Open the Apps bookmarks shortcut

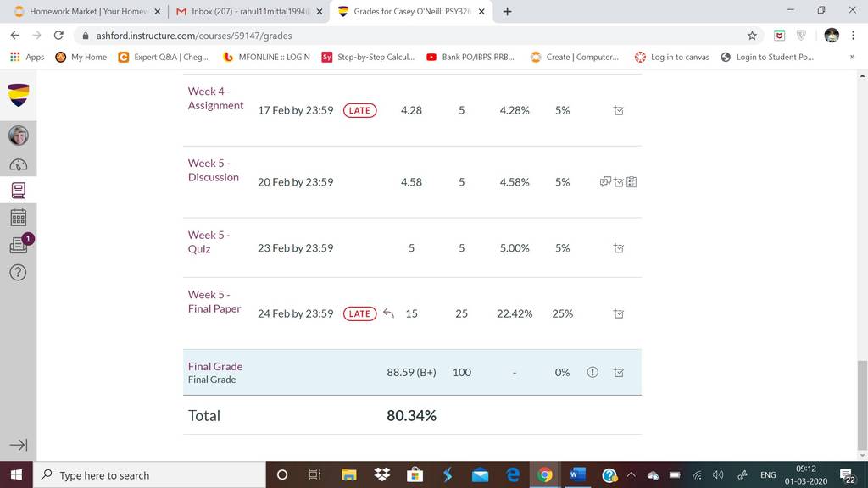point(27,57)
